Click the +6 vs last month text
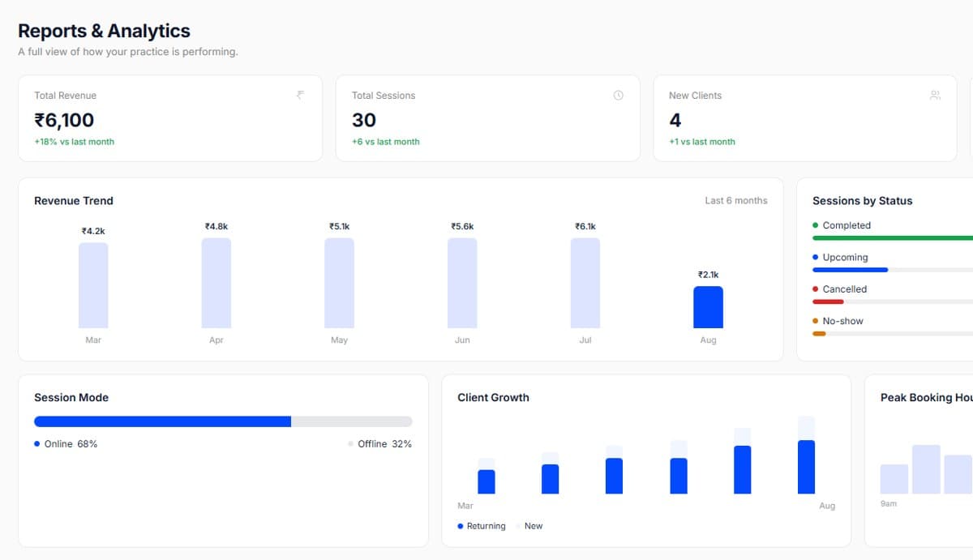 [x=385, y=142]
